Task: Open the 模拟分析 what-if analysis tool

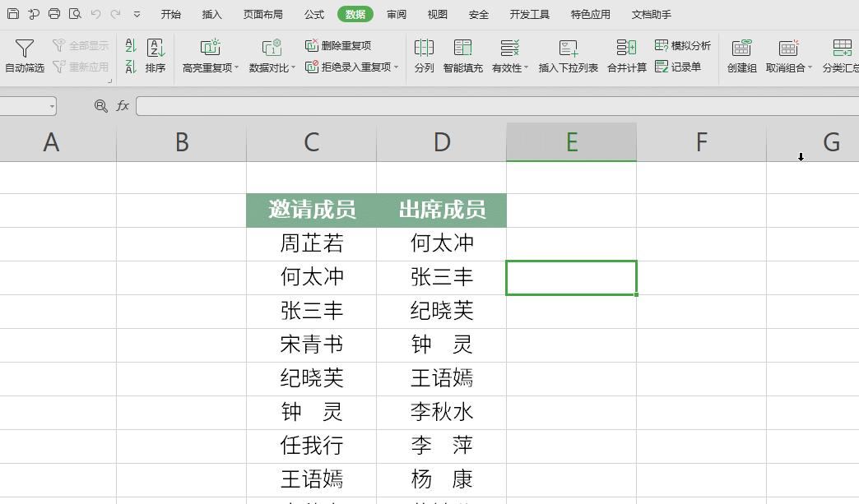Action: (683, 45)
